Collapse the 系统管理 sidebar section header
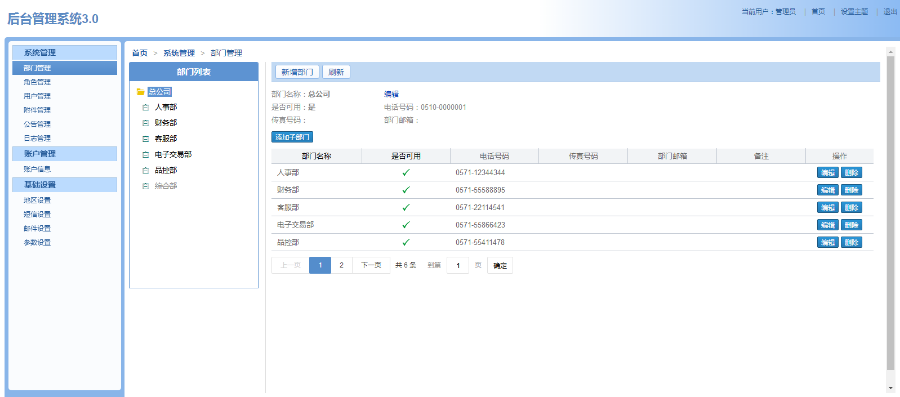The height and width of the screenshot is (397, 900). coord(64,53)
